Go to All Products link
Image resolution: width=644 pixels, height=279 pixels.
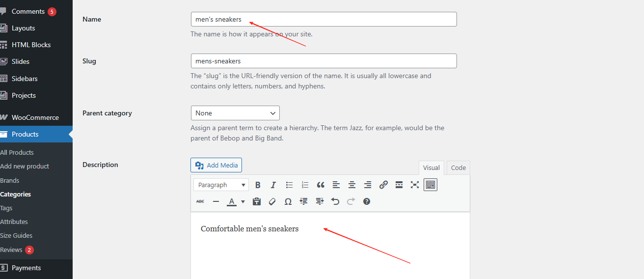[x=17, y=152]
